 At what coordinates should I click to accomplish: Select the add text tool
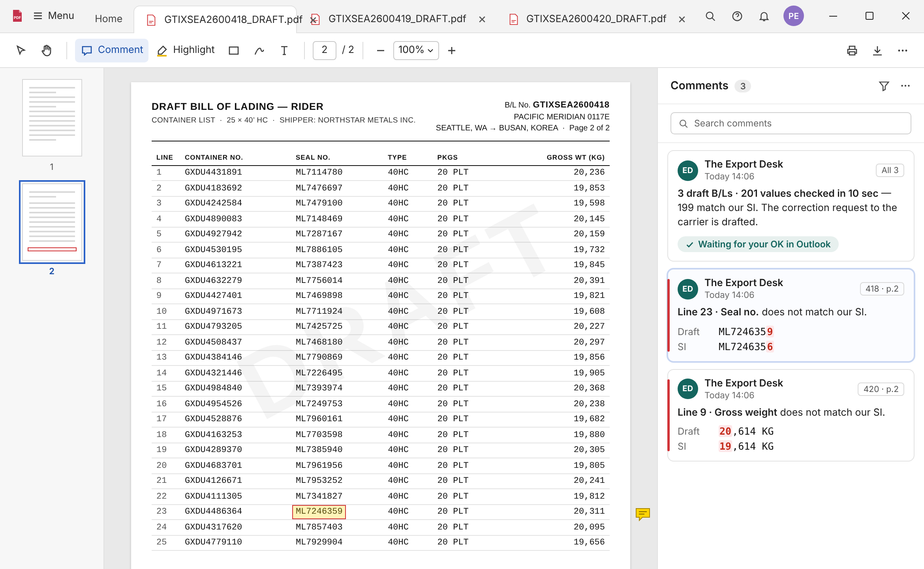click(284, 50)
